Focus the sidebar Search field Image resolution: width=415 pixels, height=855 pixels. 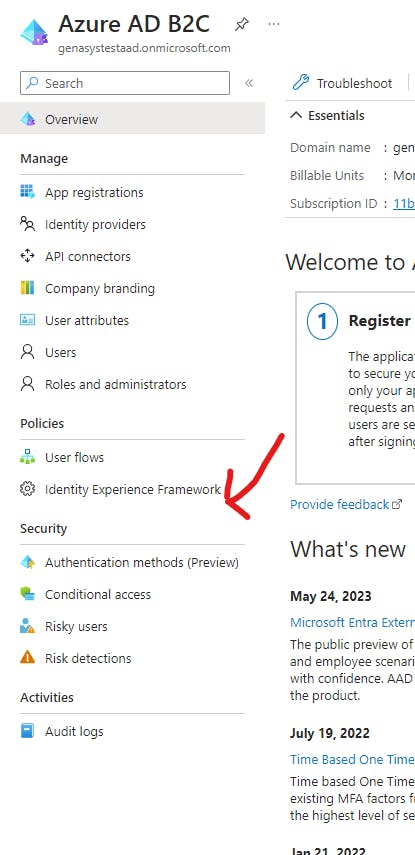click(x=125, y=83)
